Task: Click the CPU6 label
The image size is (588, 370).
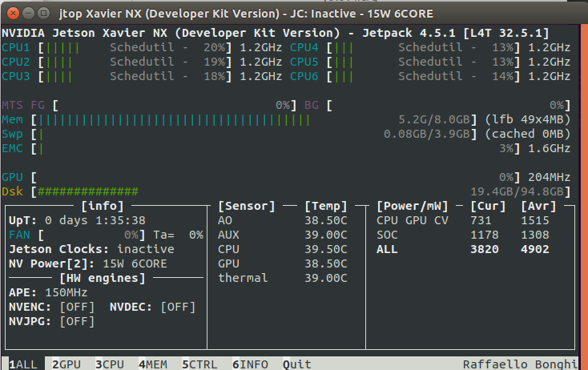Action: click(x=304, y=76)
